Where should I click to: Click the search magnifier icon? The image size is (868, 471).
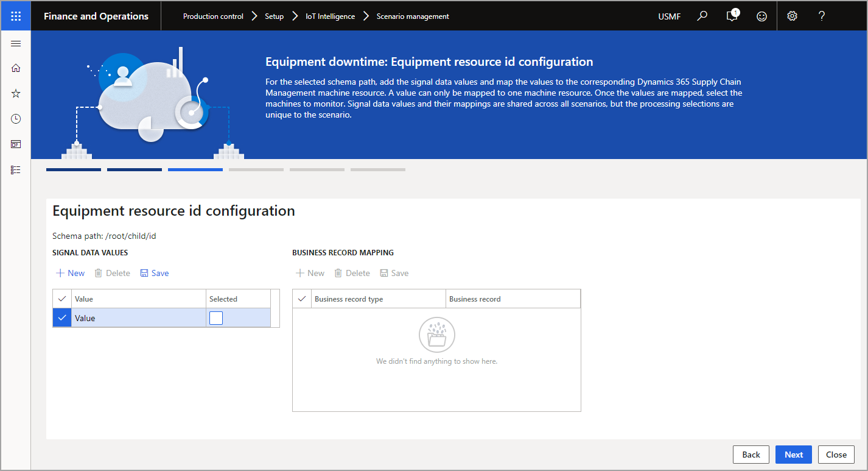click(702, 16)
